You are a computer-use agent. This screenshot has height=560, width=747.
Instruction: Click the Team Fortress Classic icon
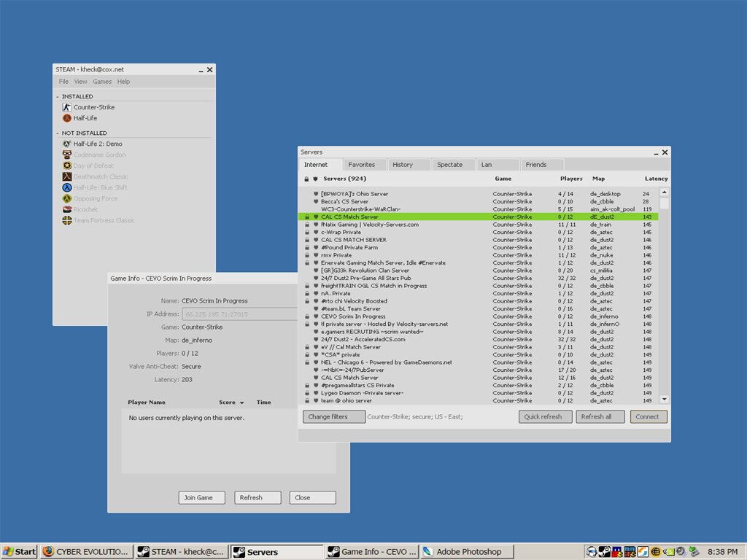click(66, 220)
